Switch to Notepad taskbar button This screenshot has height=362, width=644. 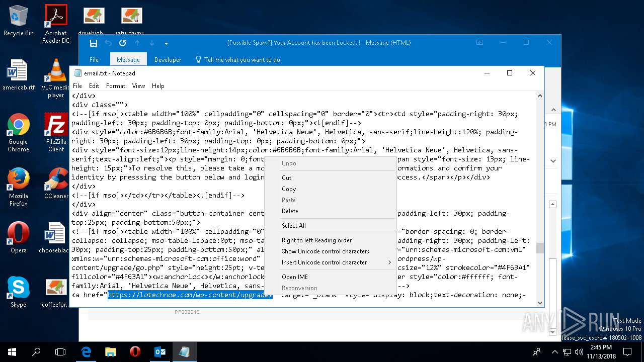click(184, 352)
